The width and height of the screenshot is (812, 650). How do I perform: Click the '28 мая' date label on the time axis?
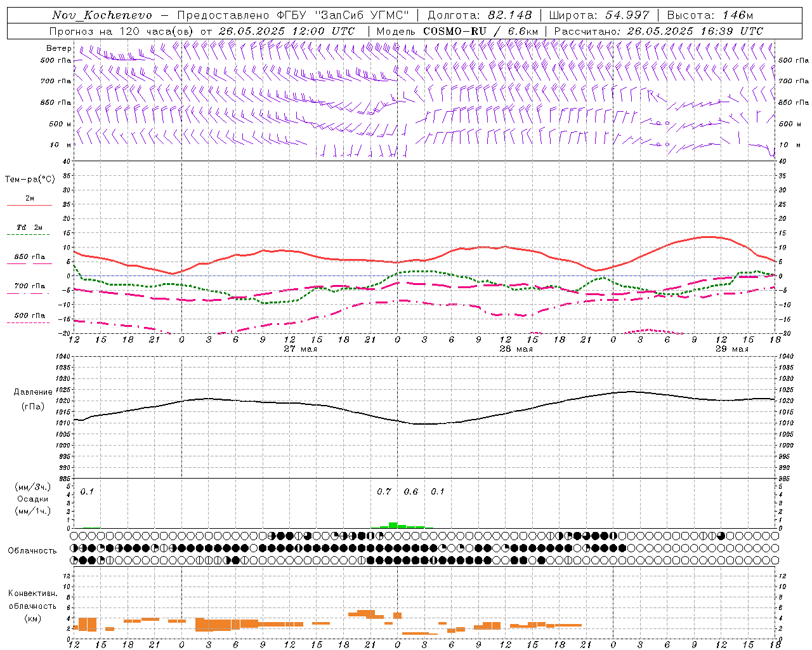516,348
